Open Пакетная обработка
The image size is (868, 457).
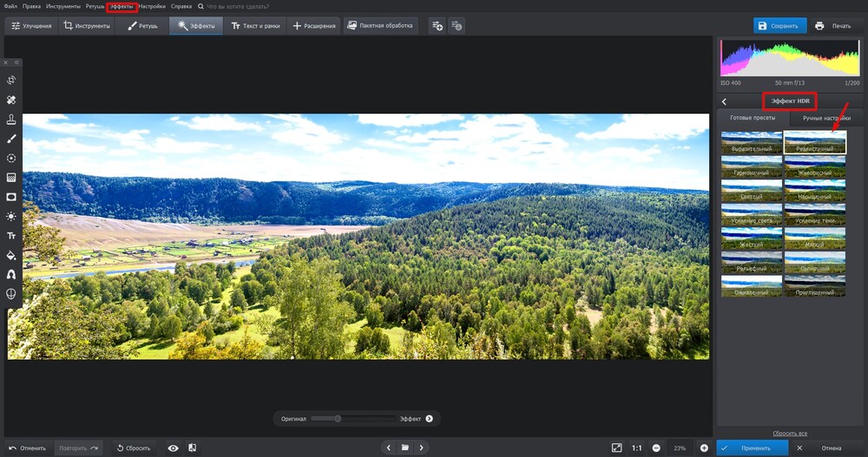[380, 26]
